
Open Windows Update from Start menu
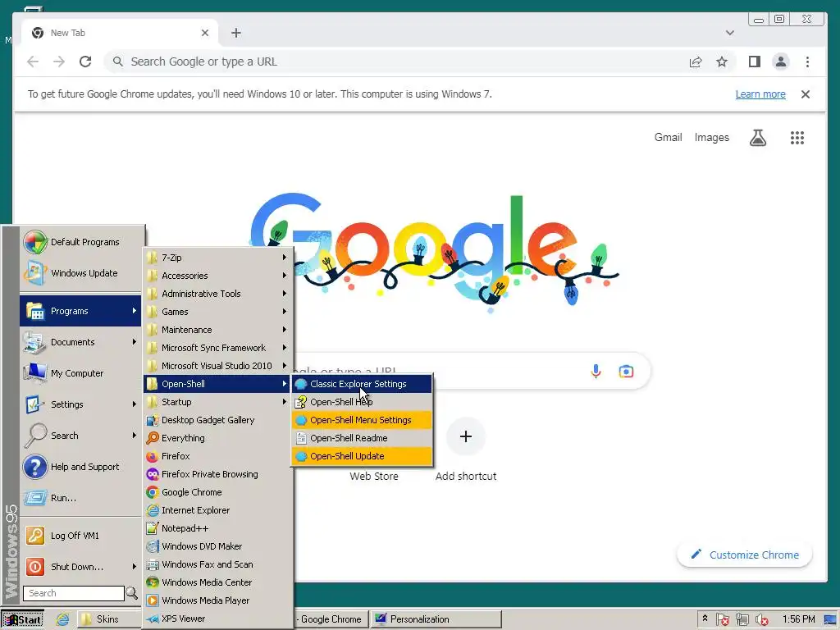click(x=80, y=273)
